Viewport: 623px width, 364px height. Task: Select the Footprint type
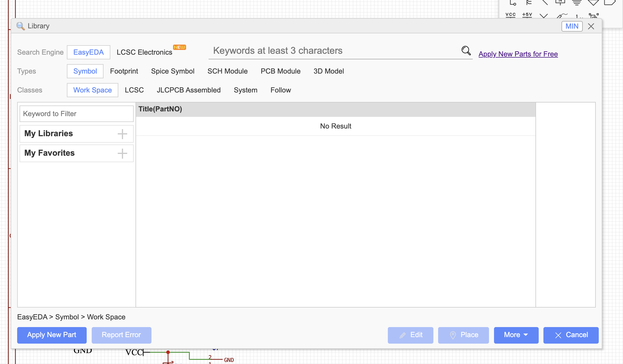pos(124,71)
